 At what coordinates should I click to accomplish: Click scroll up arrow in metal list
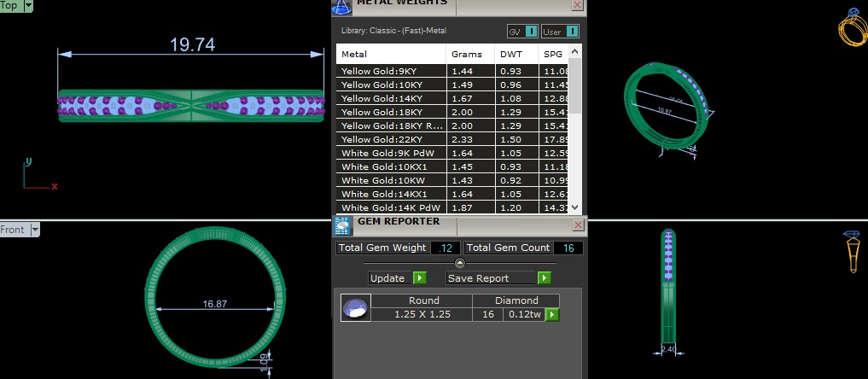574,51
